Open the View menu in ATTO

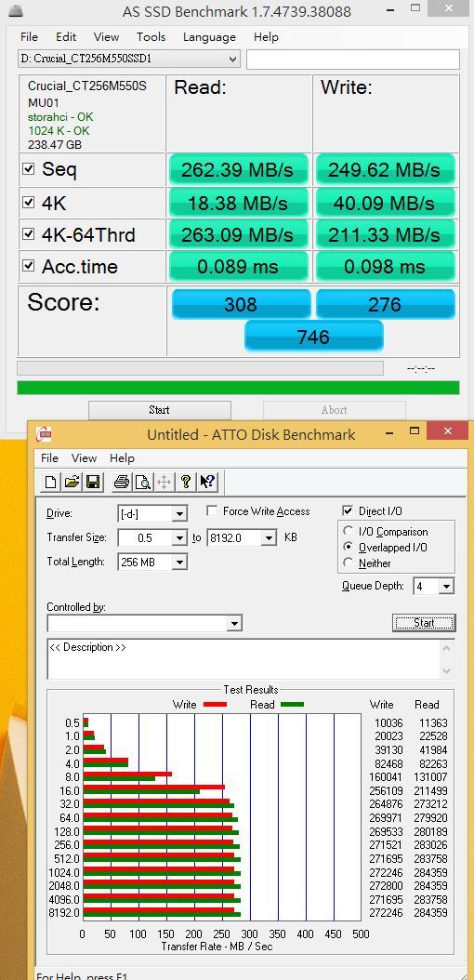[85, 458]
